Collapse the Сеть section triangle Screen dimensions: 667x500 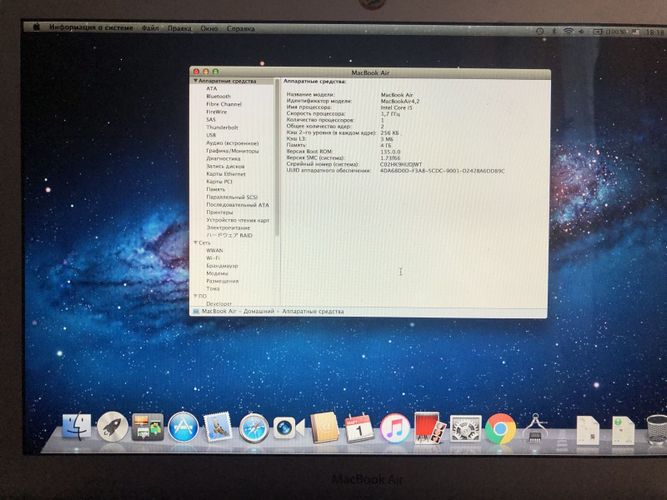tap(196, 243)
